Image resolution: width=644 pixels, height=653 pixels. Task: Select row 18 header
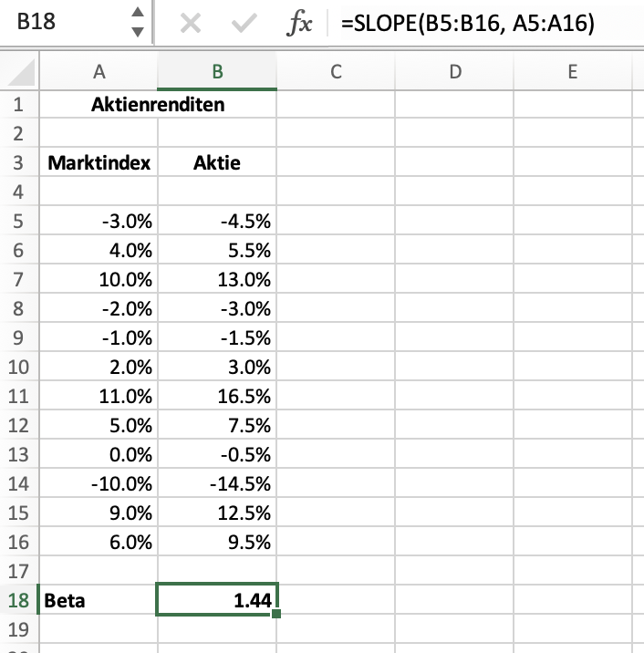(19, 600)
